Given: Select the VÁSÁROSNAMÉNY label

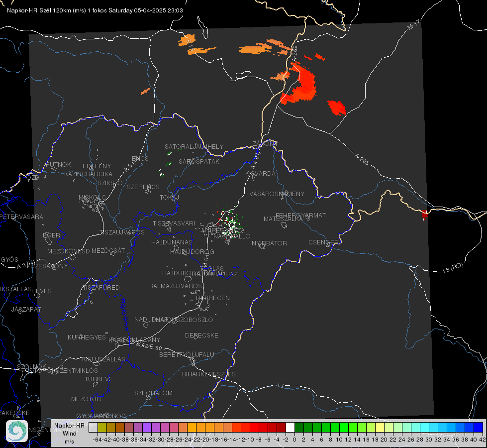Looking at the screenshot, I should 277,194.
